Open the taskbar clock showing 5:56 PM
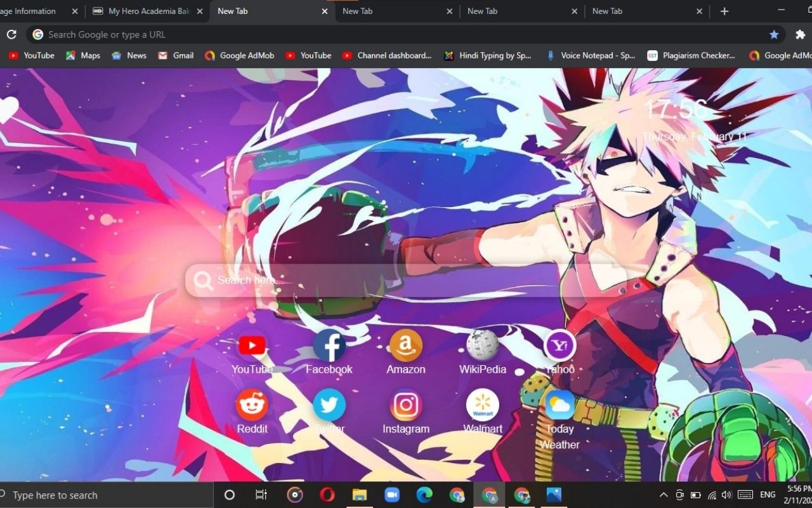The image size is (812, 508). click(798, 495)
